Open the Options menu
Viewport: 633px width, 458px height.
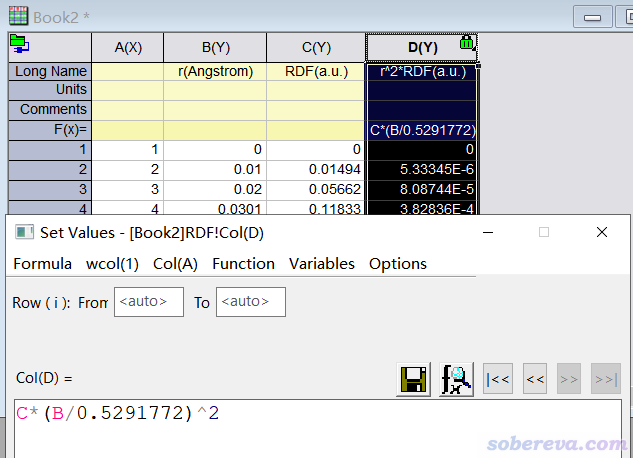click(398, 264)
